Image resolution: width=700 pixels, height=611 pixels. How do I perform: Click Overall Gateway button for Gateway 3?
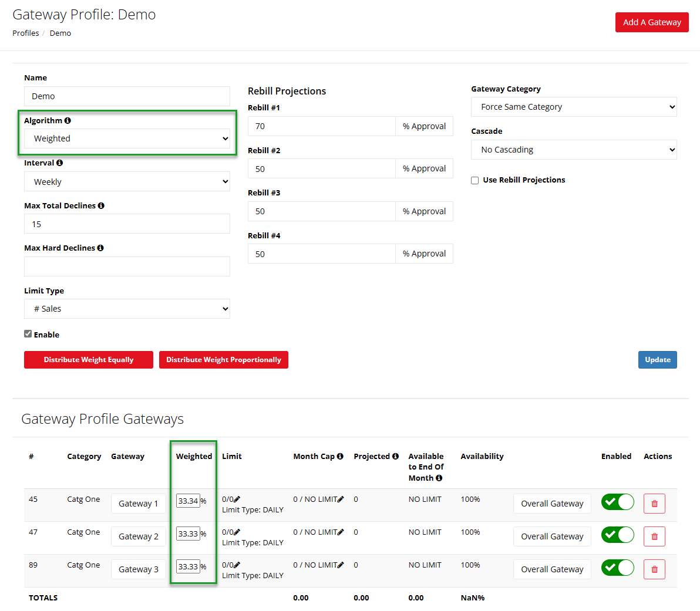(x=552, y=569)
